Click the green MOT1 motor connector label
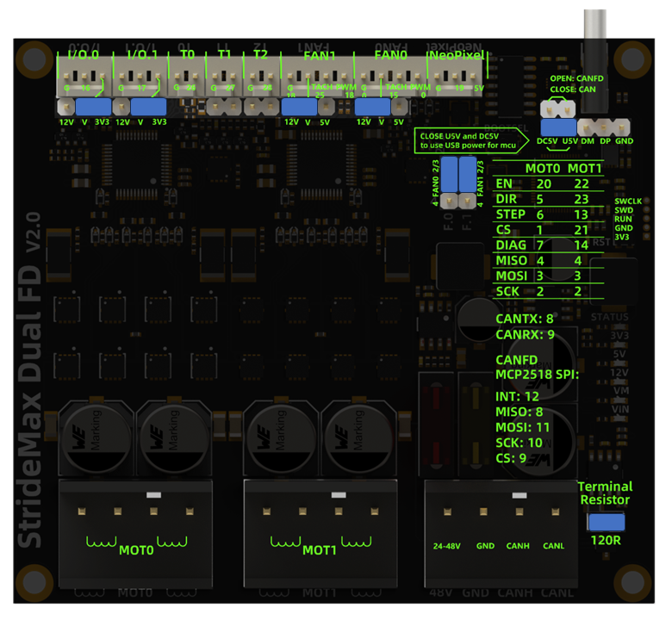 320,550
